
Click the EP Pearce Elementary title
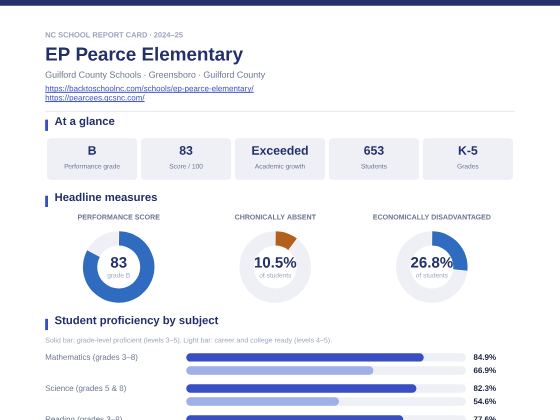[144, 55]
